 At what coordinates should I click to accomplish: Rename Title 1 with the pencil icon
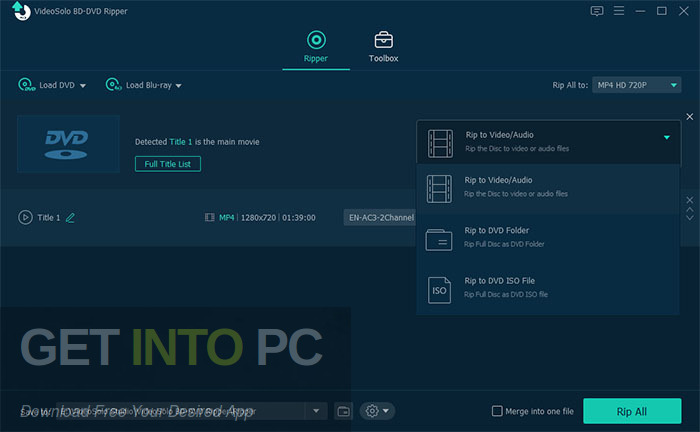(70, 218)
